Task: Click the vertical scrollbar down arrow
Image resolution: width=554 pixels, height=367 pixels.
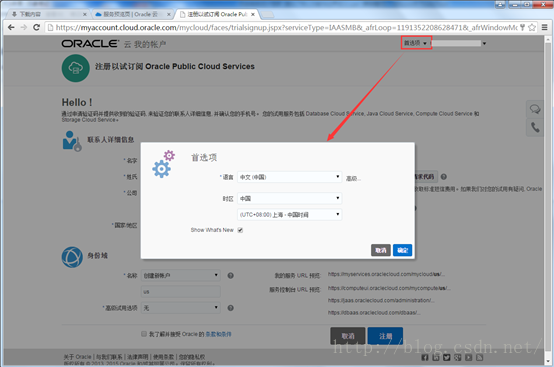Action: tap(548, 362)
